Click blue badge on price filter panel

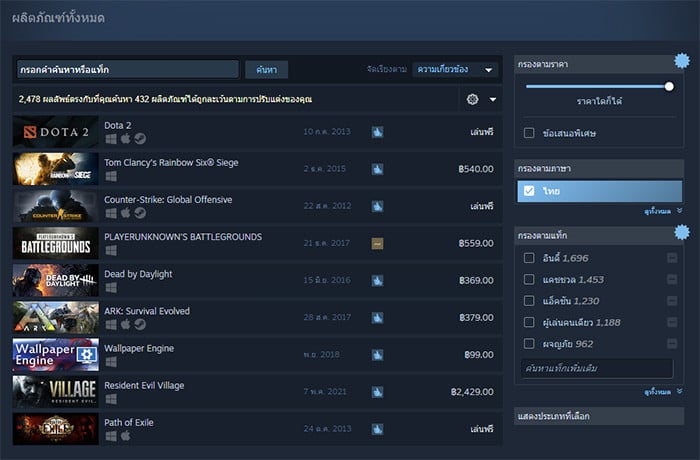(x=682, y=60)
